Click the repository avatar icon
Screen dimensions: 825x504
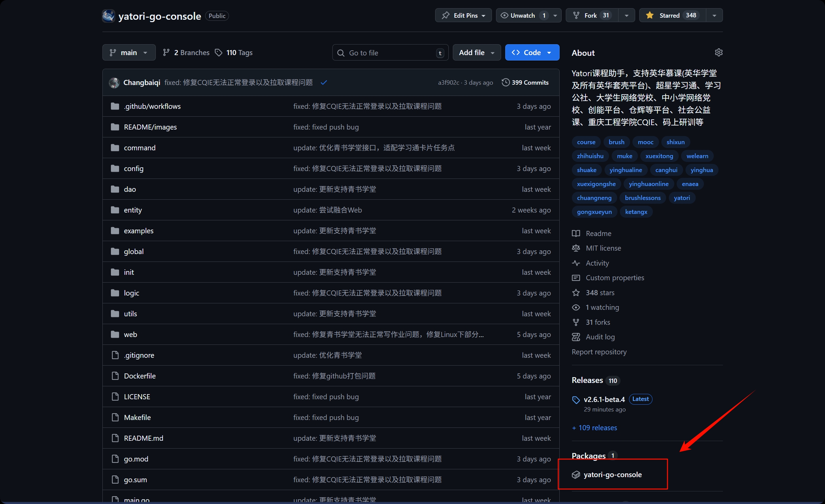108,16
